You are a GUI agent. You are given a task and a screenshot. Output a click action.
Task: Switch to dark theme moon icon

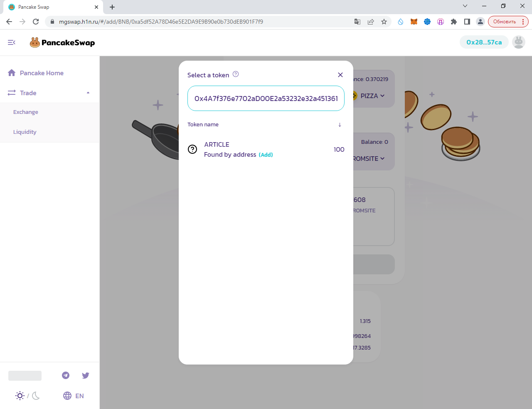pyautogui.click(x=36, y=396)
